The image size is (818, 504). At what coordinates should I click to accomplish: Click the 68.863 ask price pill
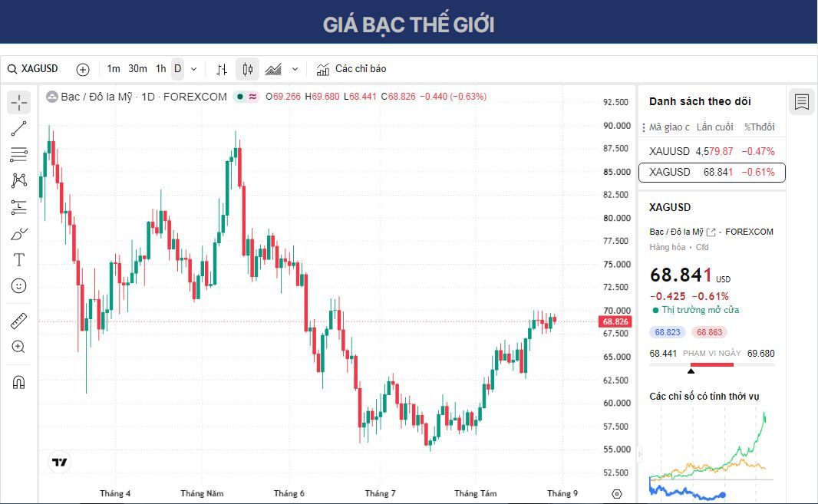tap(710, 332)
